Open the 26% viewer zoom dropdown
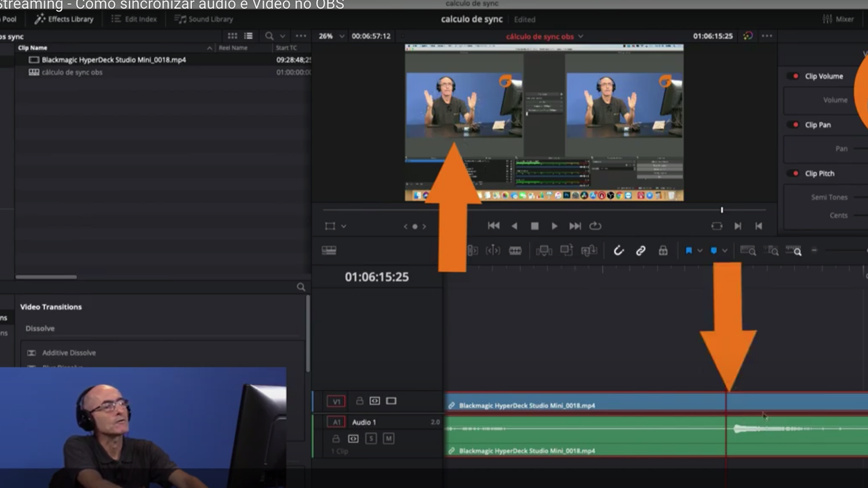The image size is (868, 488). pyautogui.click(x=331, y=36)
